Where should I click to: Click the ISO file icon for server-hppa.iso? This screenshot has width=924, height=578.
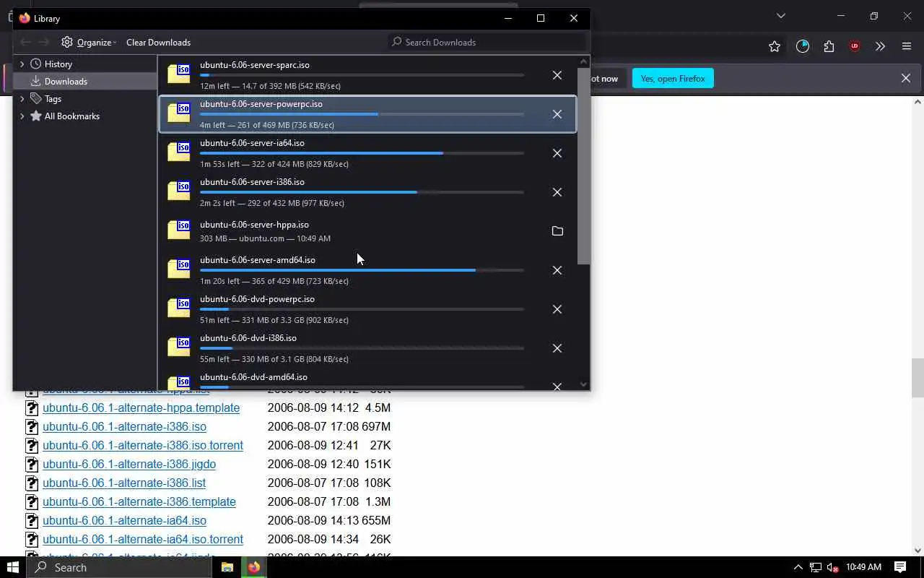pos(179,230)
